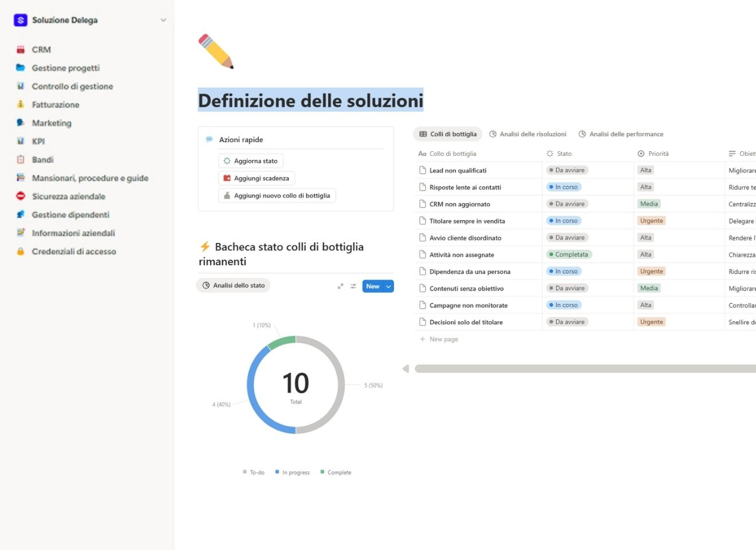This screenshot has width=756, height=550.
Task: Open the Lead non qualificati row page
Action: coord(458,170)
